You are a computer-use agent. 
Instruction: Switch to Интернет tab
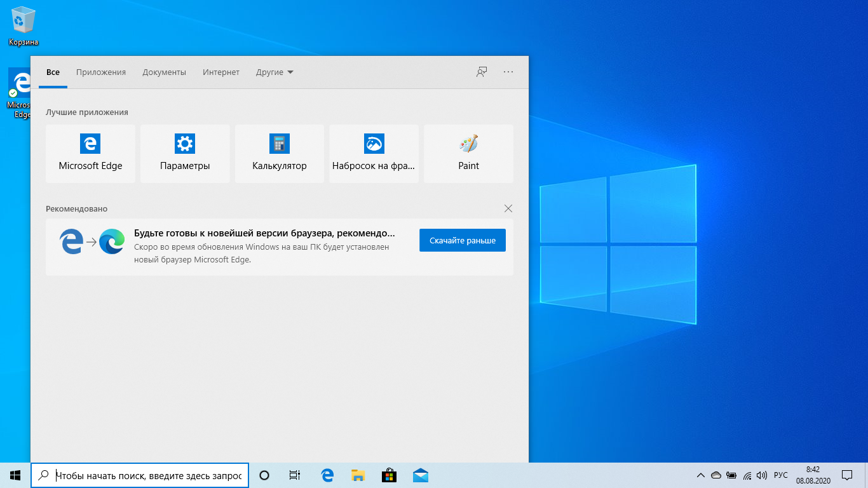221,72
